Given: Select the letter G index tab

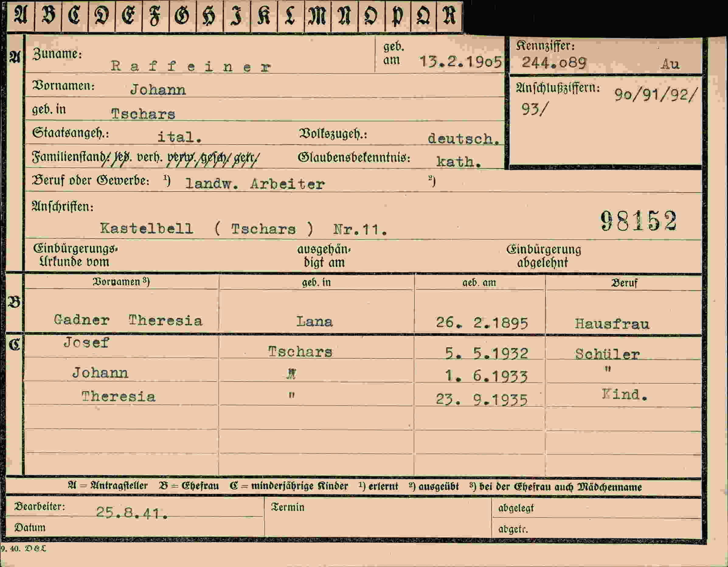Looking at the screenshot, I should point(183,17).
